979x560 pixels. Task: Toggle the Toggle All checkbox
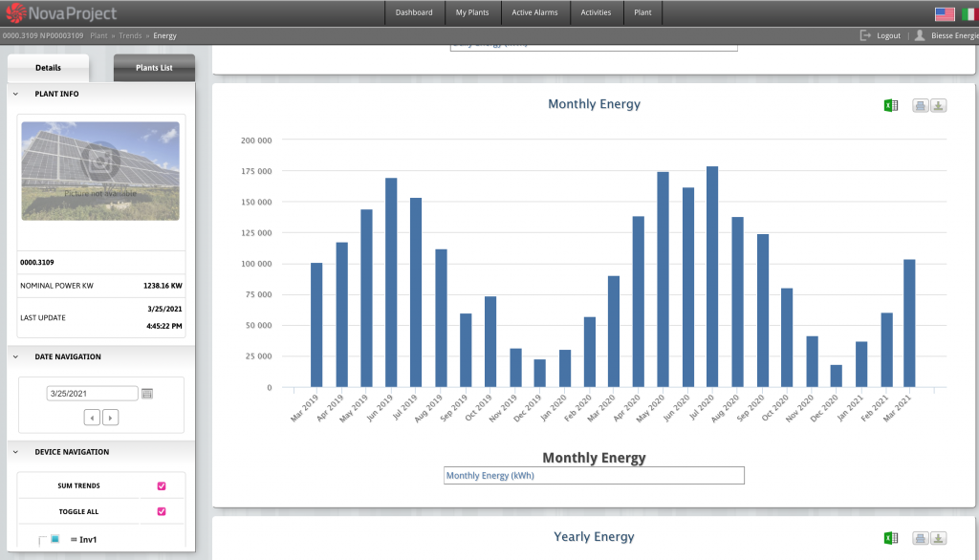(x=162, y=511)
